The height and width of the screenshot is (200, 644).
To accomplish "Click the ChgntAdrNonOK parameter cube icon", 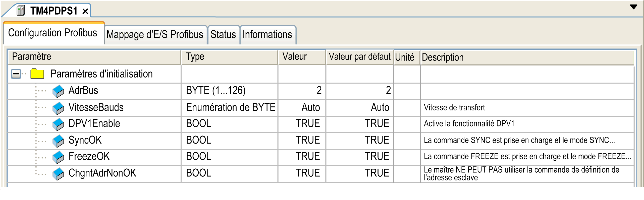I will 58,173.
